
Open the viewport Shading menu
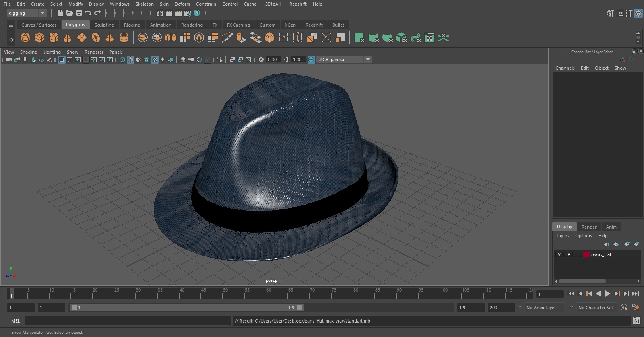coord(29,52)
